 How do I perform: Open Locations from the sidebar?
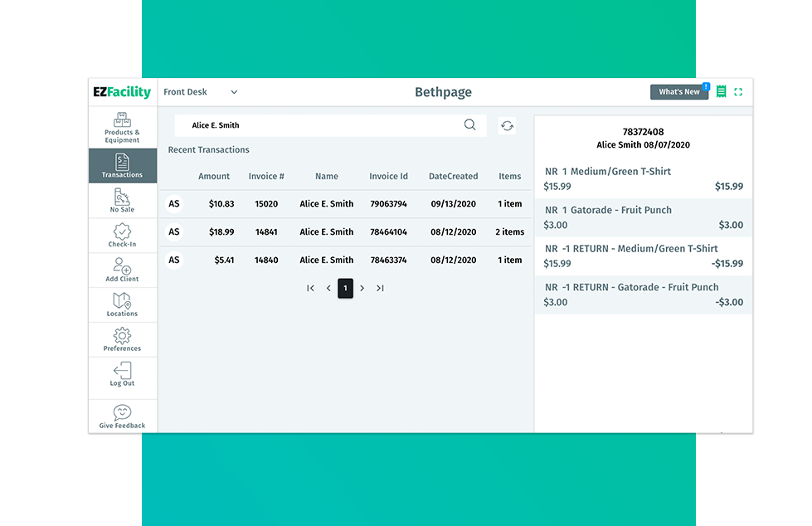(x=122, y=304)
